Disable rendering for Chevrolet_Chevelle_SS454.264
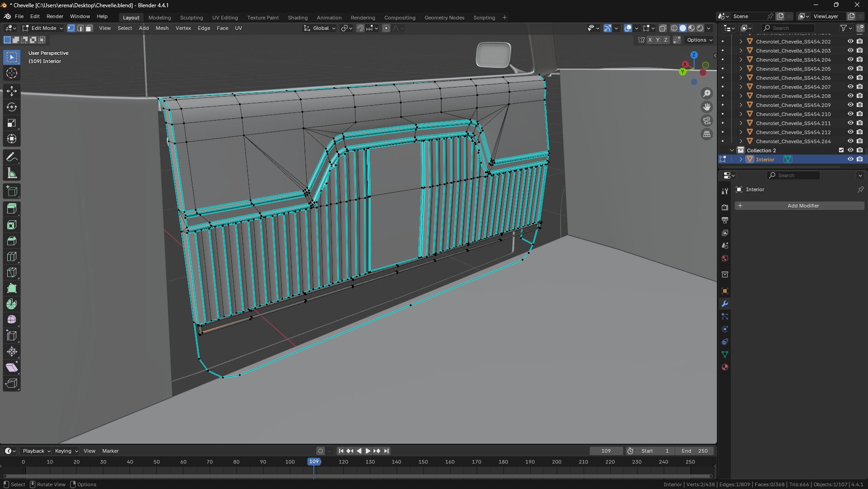Screen dimensions: 868x489 point(859,141)
